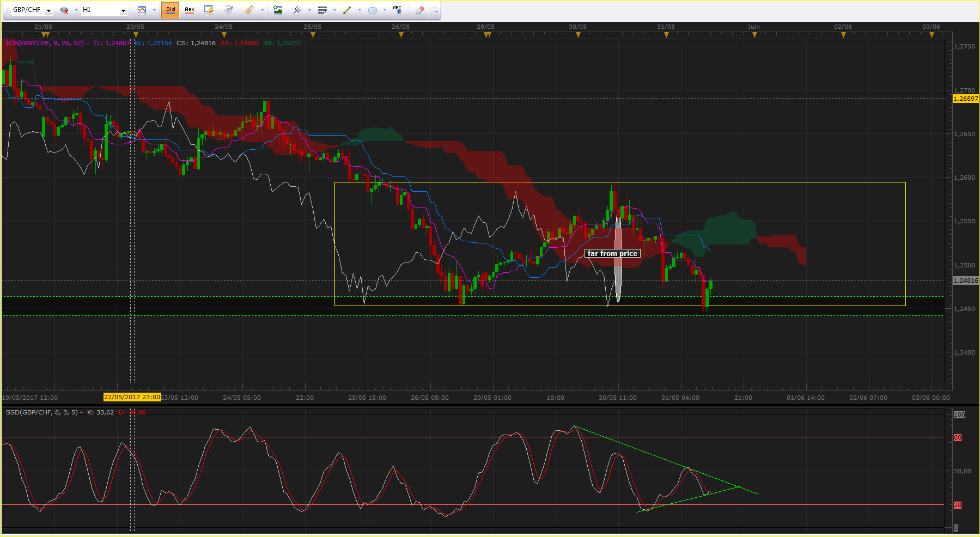Click the 01/06 14:00 time axis label
980x537 pixels.
[806, 398]
